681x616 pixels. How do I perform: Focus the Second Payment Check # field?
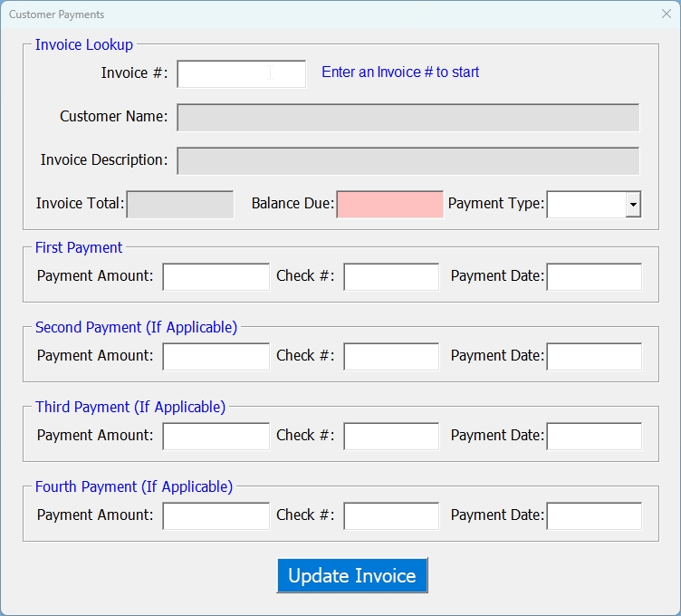(391, 357)
